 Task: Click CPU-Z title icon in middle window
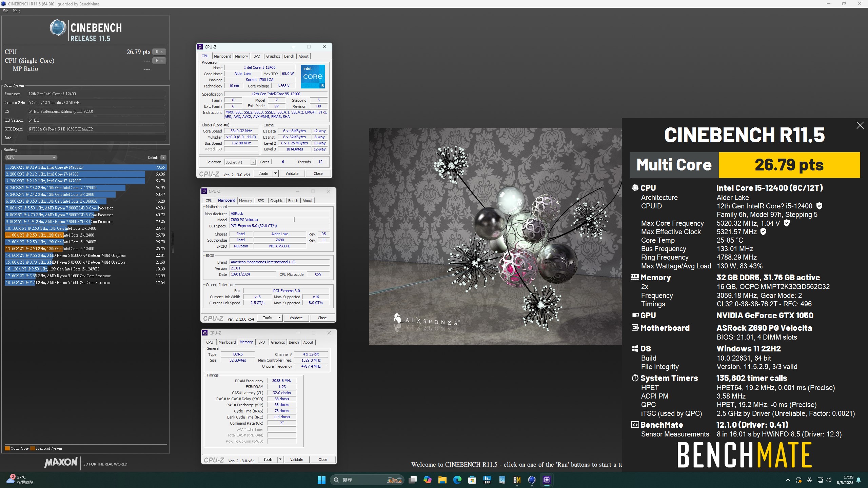point(204,191)
